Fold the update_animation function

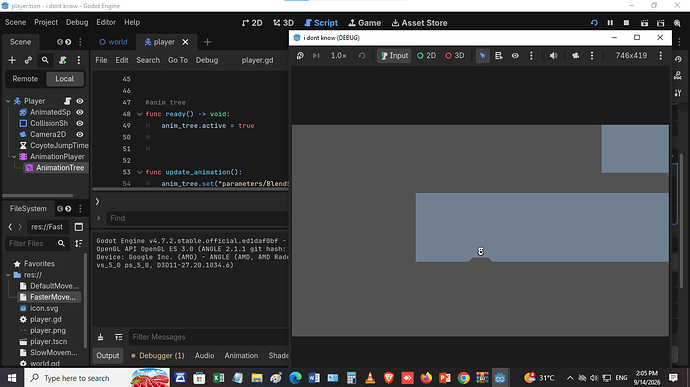coord(139,172)
